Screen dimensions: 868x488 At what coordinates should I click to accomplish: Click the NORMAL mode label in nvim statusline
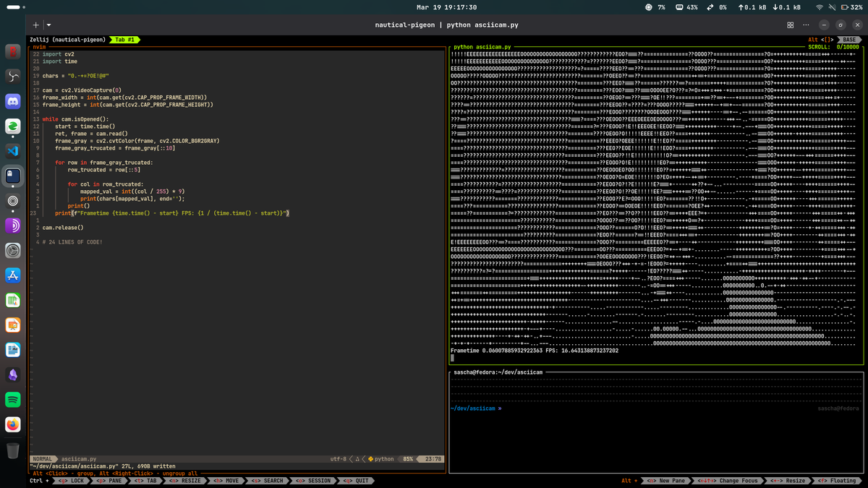(43, 459)
